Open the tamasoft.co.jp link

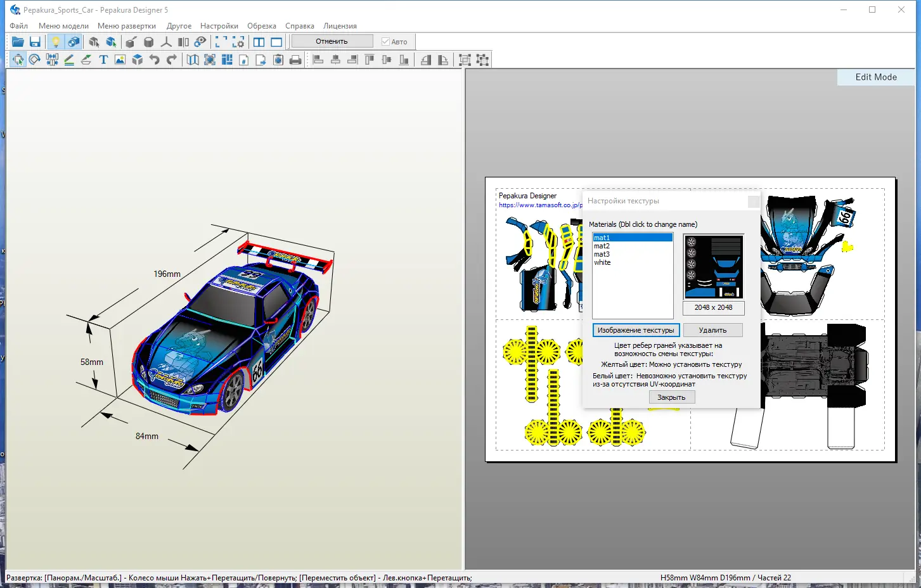[x=539, y=204]
